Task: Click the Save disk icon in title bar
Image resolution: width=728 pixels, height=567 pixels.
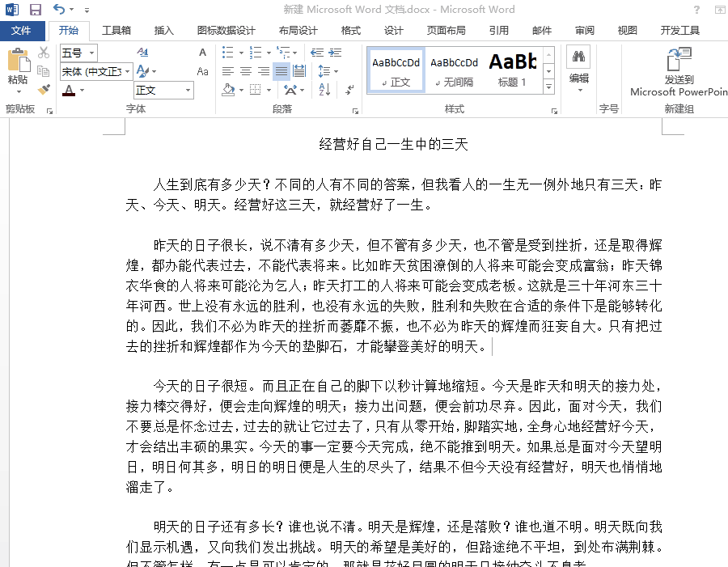Action: click(x=36, y=9)
